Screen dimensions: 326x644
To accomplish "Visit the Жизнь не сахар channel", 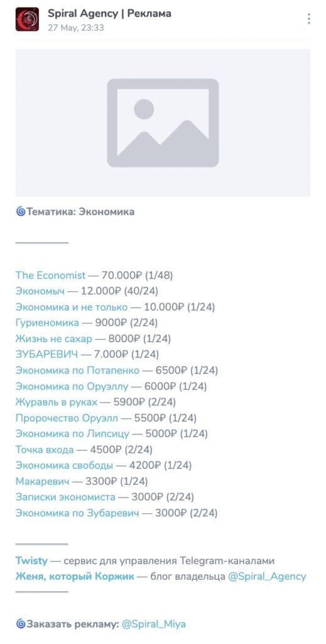I will click(54, 338).
